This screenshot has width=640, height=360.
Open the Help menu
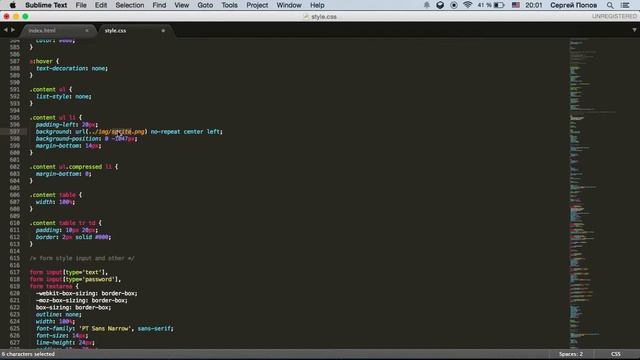point(317,5)
